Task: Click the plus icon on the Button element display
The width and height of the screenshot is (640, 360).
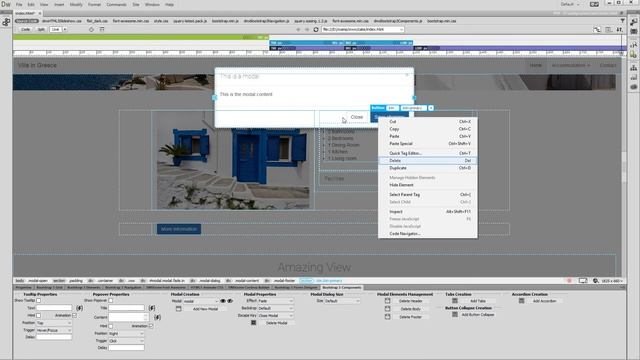Action: tap(431, 108)
